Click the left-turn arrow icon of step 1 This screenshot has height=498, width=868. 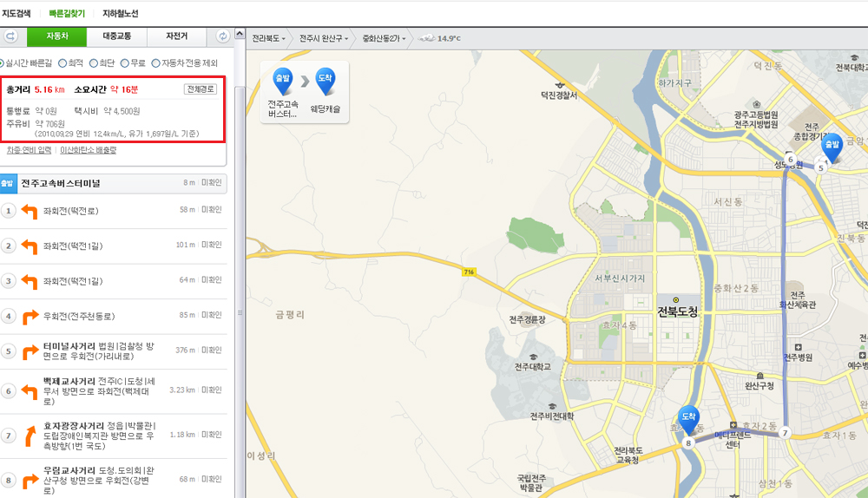click(x=30, y=211)
